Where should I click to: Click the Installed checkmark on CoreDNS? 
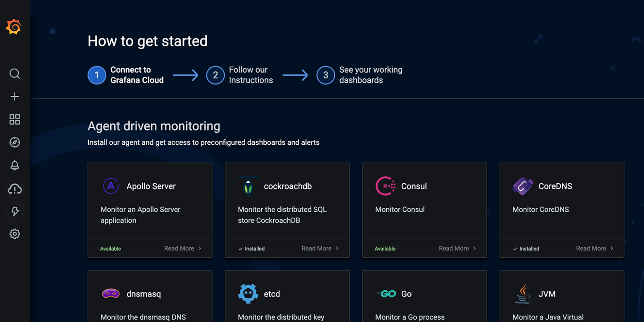click(x=515, y=249)
